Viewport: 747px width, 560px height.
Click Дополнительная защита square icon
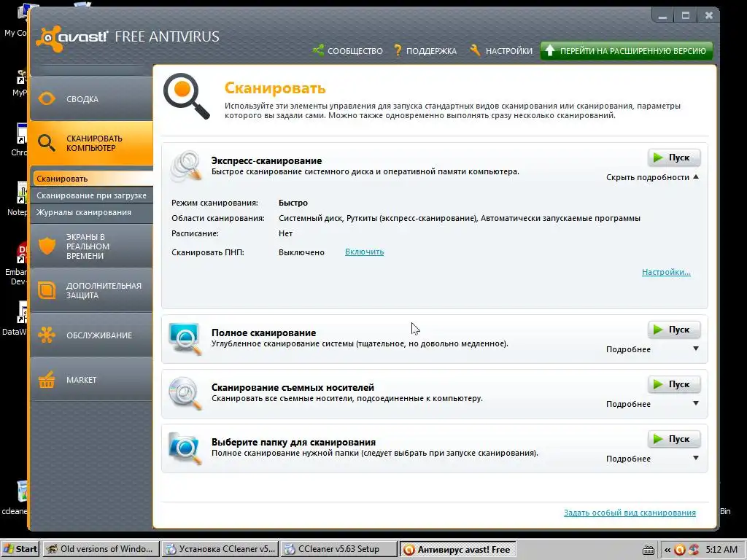tap(47, 290)
